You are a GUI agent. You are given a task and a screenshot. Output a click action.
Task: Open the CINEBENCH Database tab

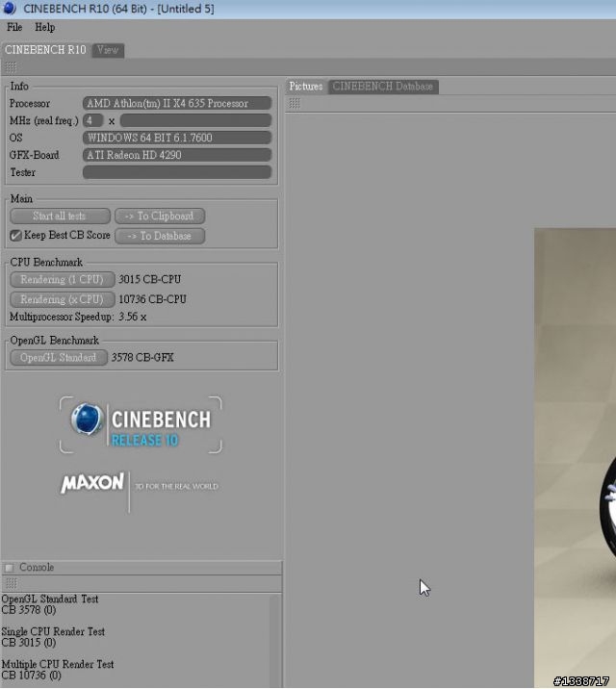coord(383,87)
